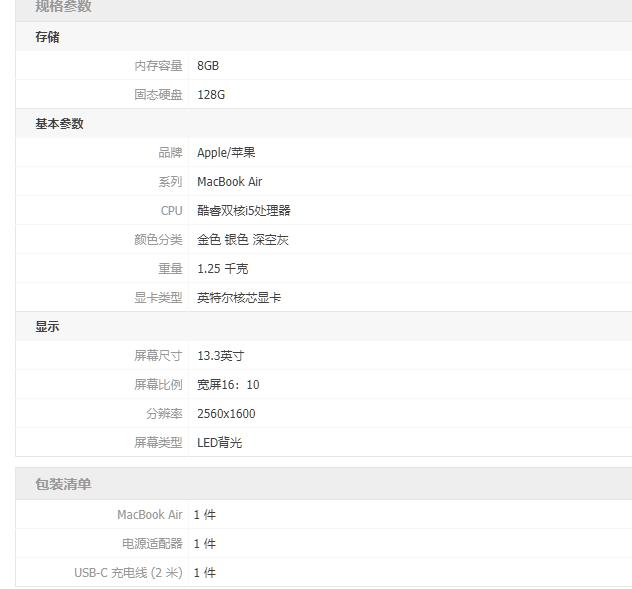Screen dimensions: 632x589
Task: Click the 酷睿双核i5处理器 value
Action: click(x=243, y=210)
